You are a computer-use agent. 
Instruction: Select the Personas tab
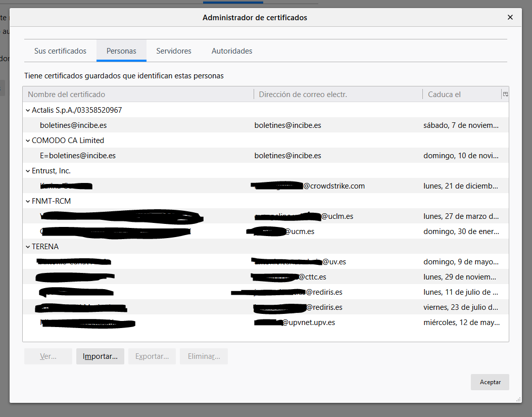[121, 51]
